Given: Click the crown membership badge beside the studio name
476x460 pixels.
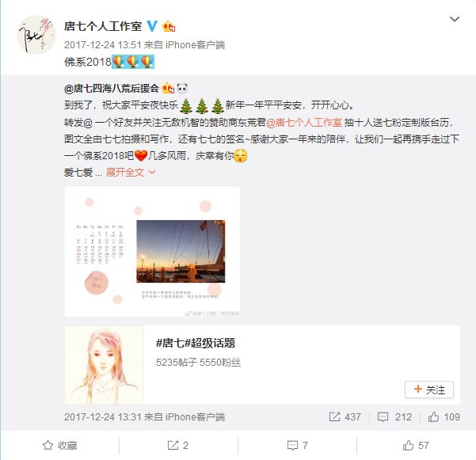Looking at the screenshot, I should click(x=169, y=27).
